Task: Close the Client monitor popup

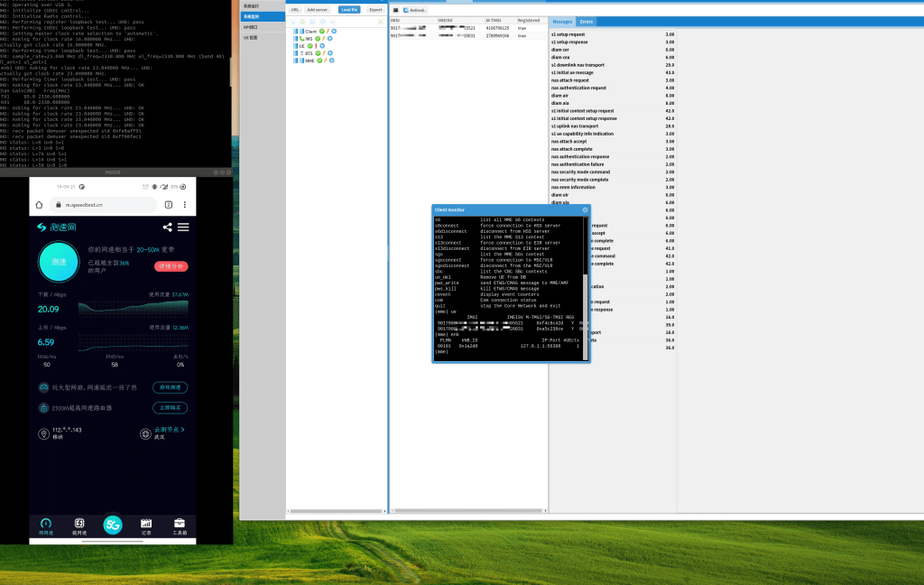Action: [584, 209]
